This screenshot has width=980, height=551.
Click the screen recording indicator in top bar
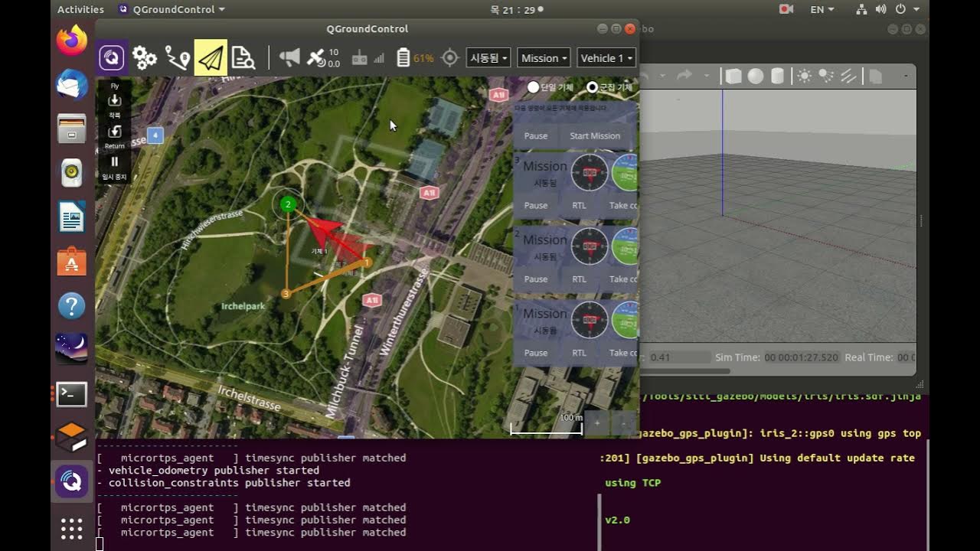tap(786, 9)
